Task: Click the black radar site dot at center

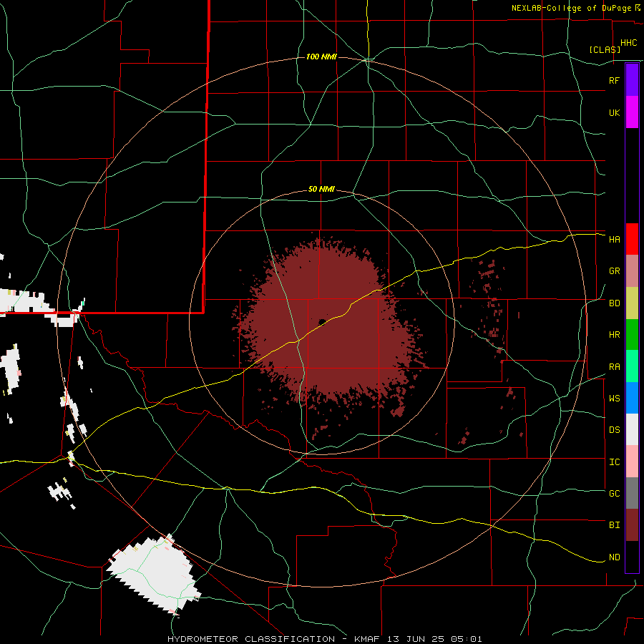Action: [322, 321]
